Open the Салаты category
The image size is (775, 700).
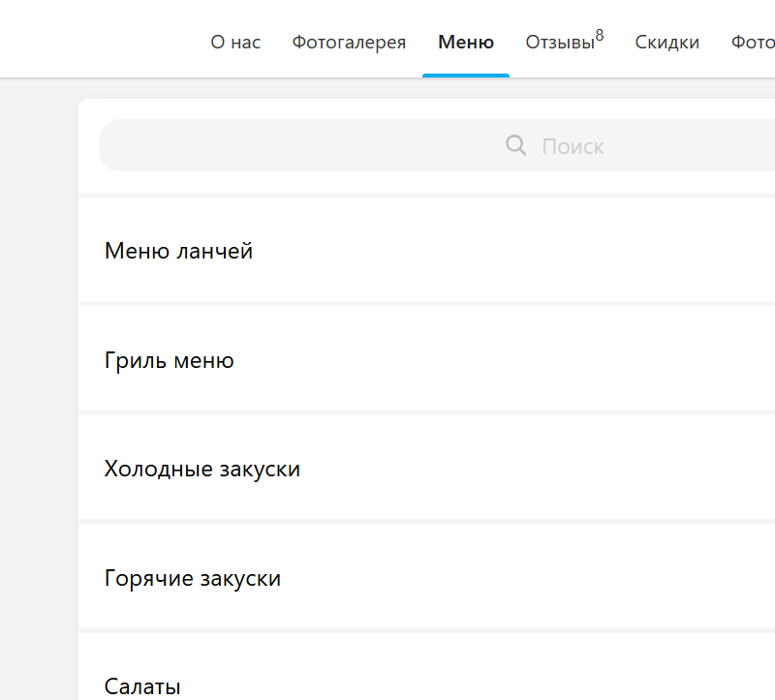tap(426, 667)
